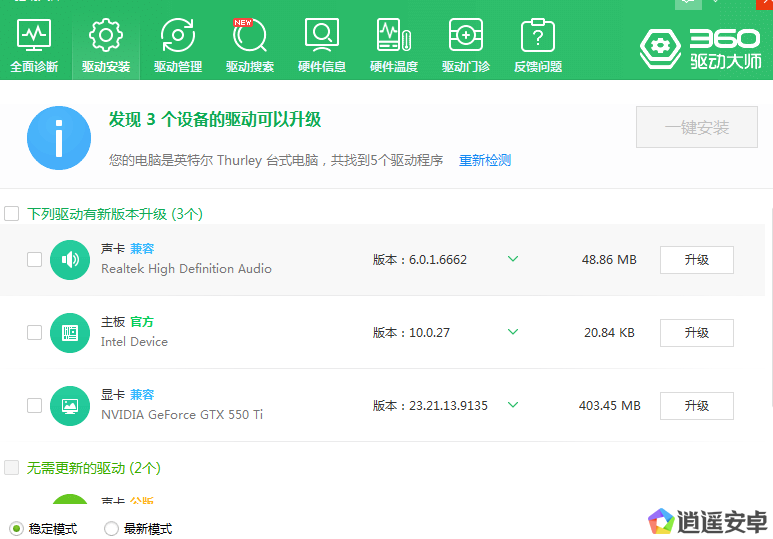Click 升级 button for NVIDIA GeForce GTX 550 Ti
This screenshot has height=539, width=773.
tap(696, 406)
